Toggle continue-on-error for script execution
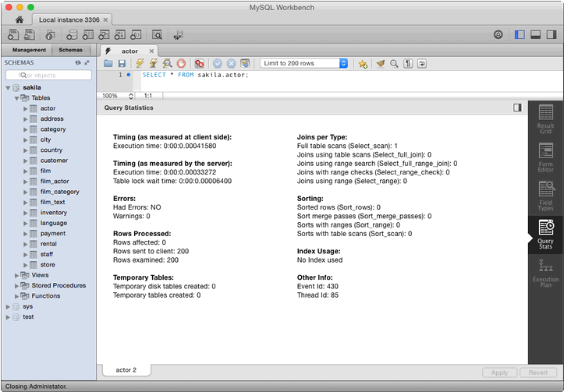 [199, 64]
